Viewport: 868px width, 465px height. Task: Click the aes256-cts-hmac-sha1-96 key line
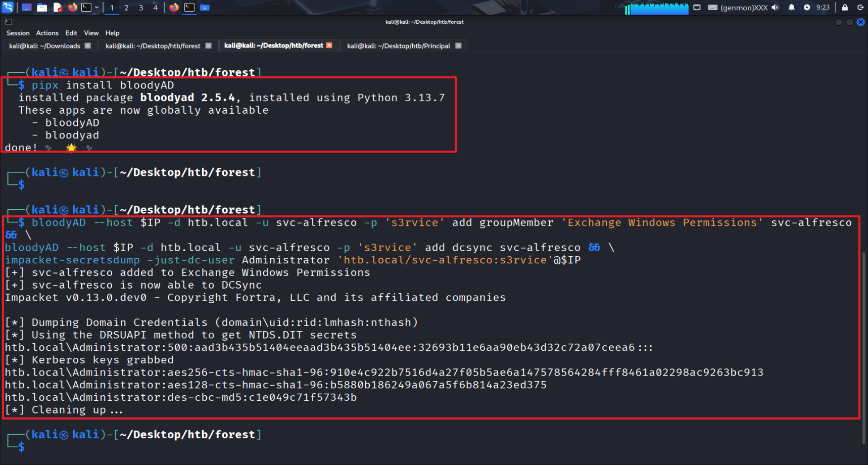pyautogui.click(x=384, y=373)
